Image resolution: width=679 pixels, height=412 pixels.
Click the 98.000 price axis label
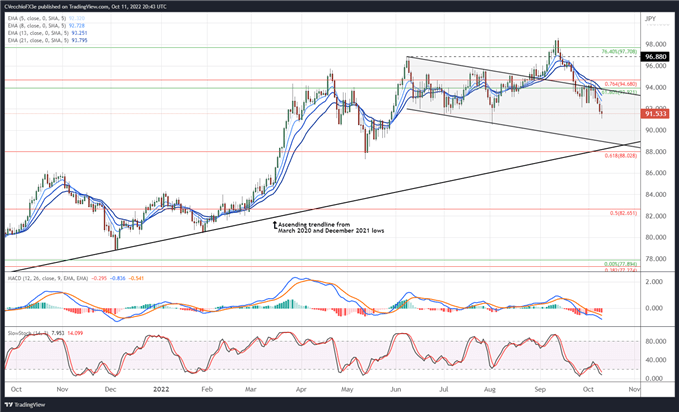click(656, 45)
